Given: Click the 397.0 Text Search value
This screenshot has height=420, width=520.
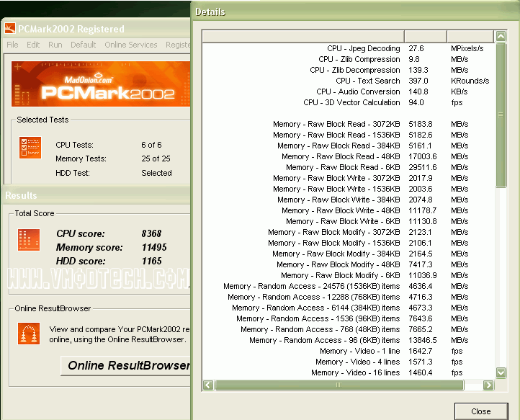Looking at the screenshot, I should click(x=418, y=81).
